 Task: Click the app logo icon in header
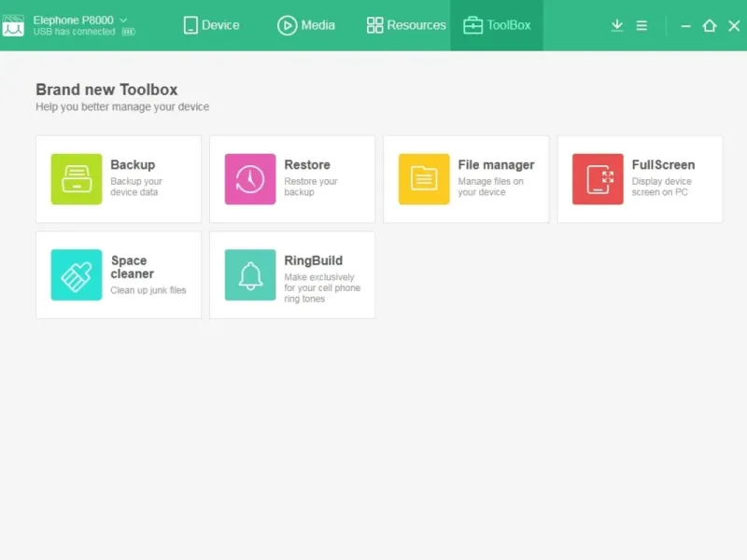click(13, 25)
